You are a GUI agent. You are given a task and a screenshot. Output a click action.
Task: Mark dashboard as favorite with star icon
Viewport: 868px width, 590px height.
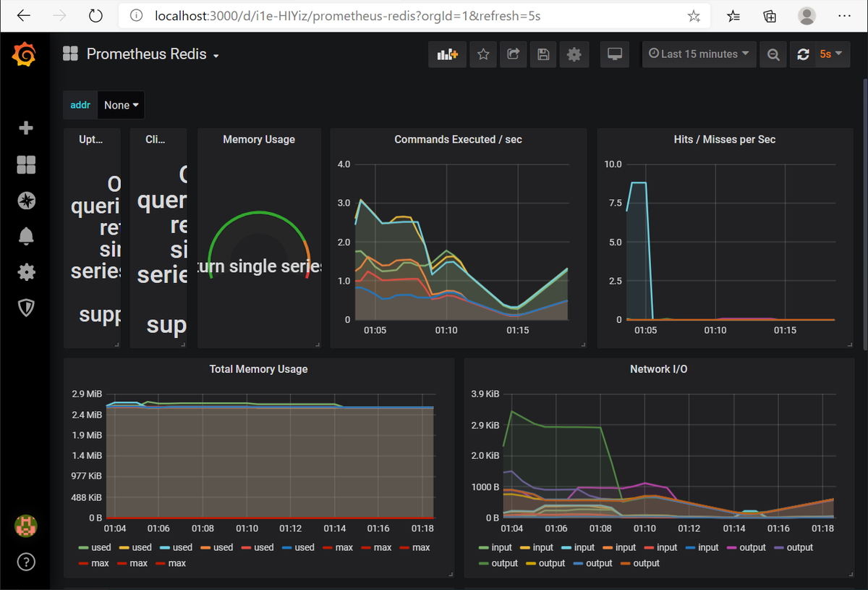click(483, 54)
